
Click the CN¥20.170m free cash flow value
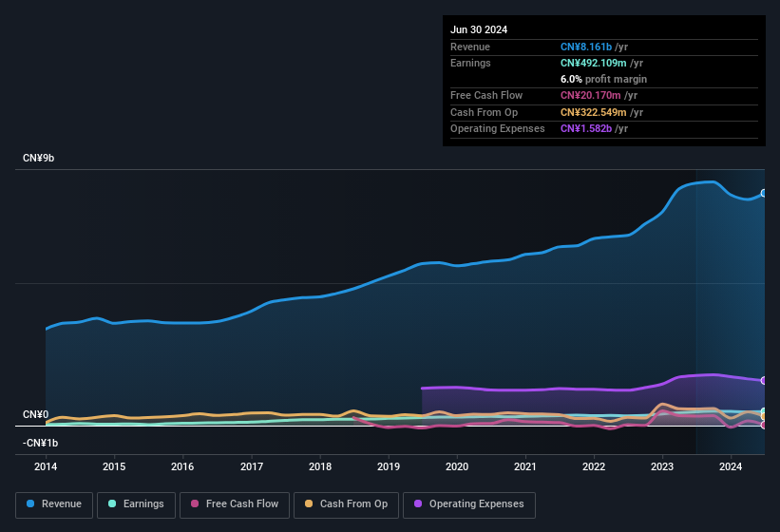[x=591, y=95]
